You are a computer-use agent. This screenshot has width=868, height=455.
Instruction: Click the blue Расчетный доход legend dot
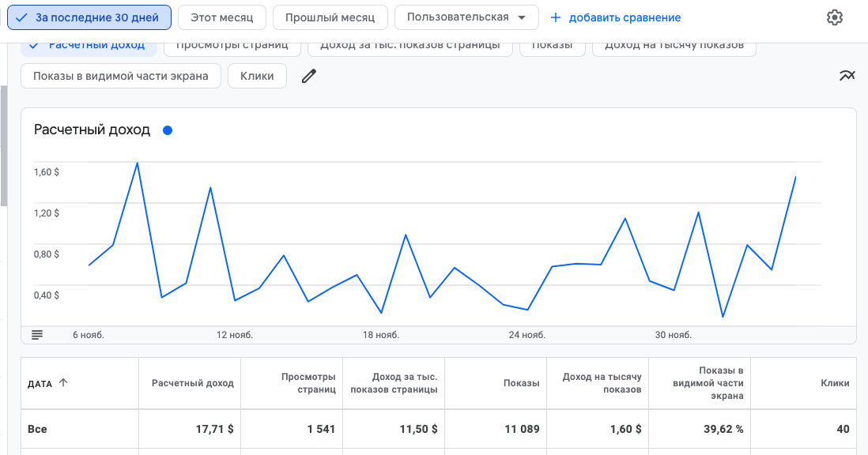tap(167, 130)
